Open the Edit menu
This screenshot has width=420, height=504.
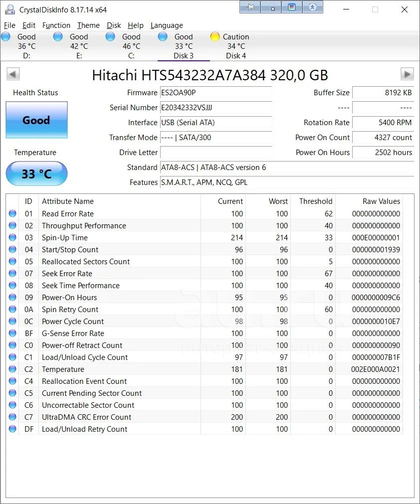tap(28, 25)
